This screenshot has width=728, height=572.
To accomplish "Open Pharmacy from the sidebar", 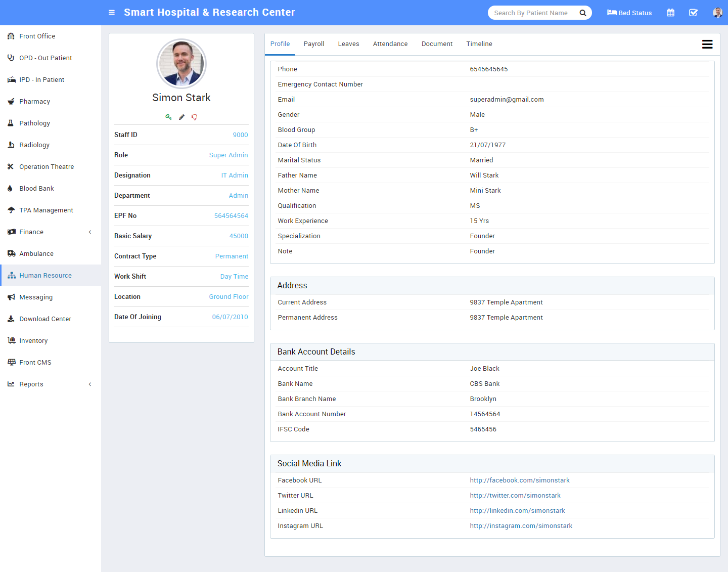I will coord(34,102).
